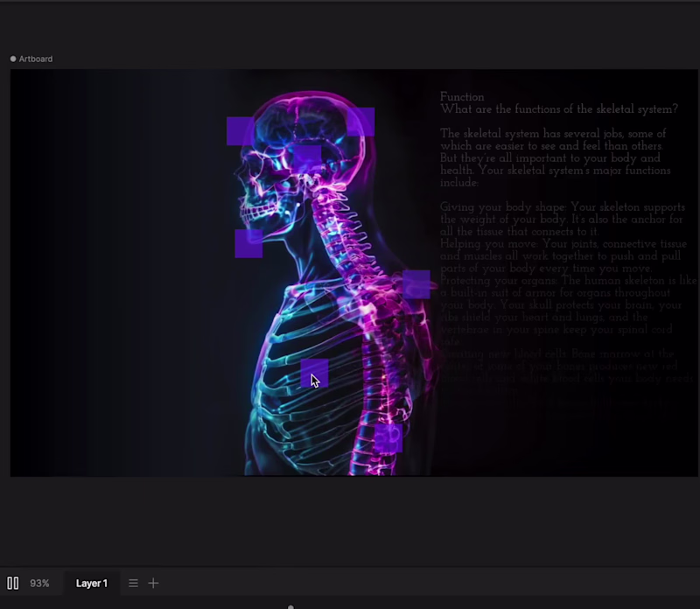
Task: Click the page indicator dot at screen bottom
Action: pos(290,605)
